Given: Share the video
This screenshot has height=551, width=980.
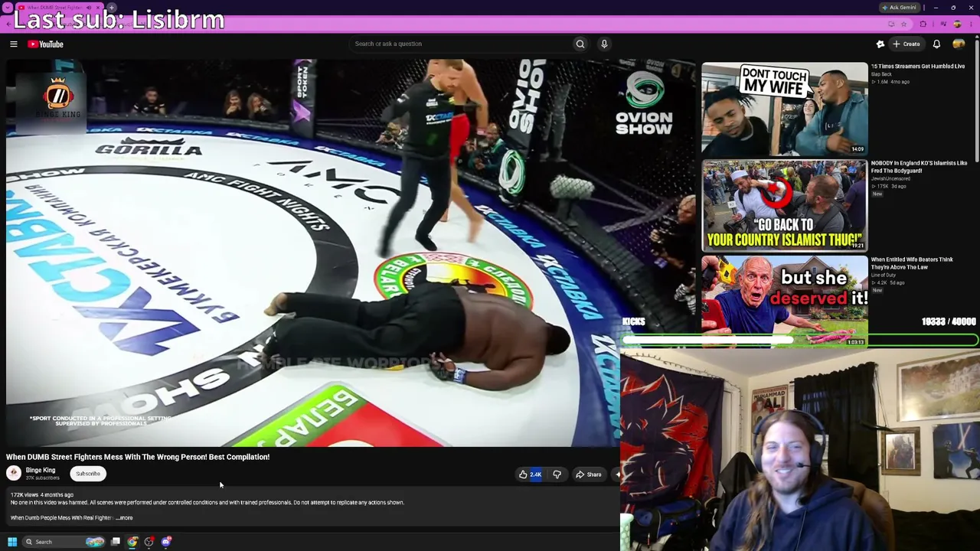Looking at the screenshot, I should [x=588, y=474].
